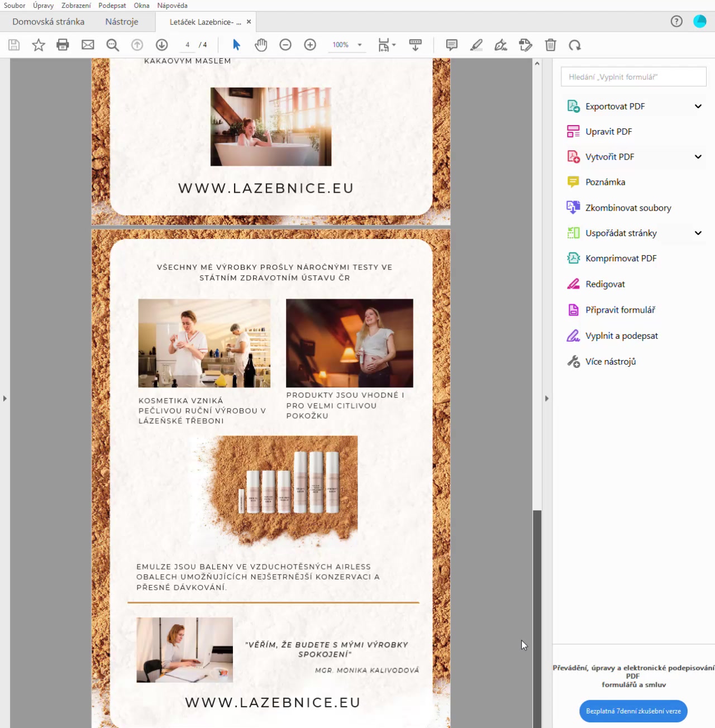This screenshot has height=728, width=715.
Task: Select the Highlight text pen tool
Action: (476, 45)
